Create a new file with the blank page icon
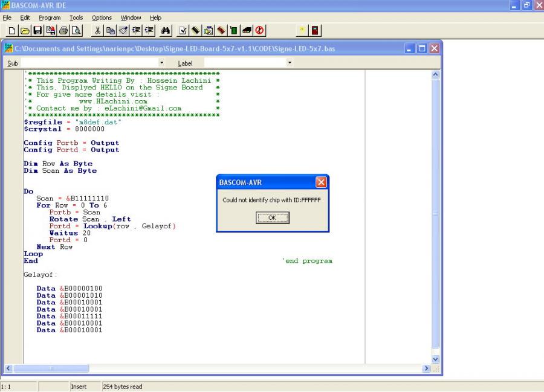 12,30
